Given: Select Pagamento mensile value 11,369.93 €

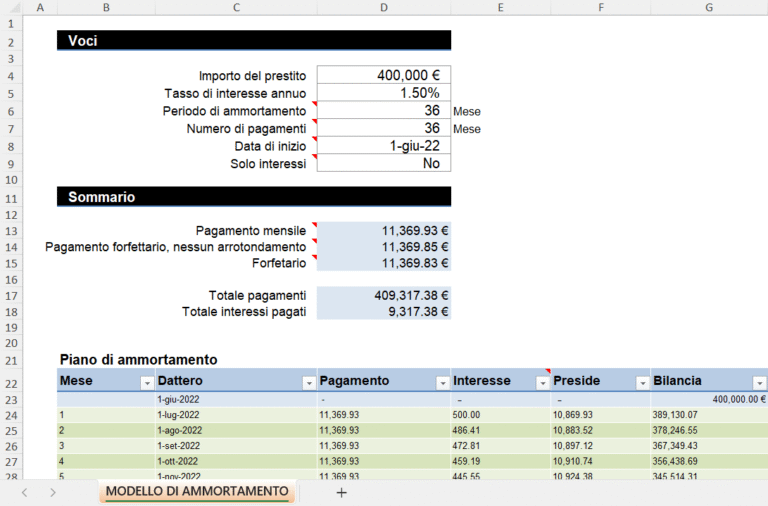Looking at the screenshot, I should (384, 230).
